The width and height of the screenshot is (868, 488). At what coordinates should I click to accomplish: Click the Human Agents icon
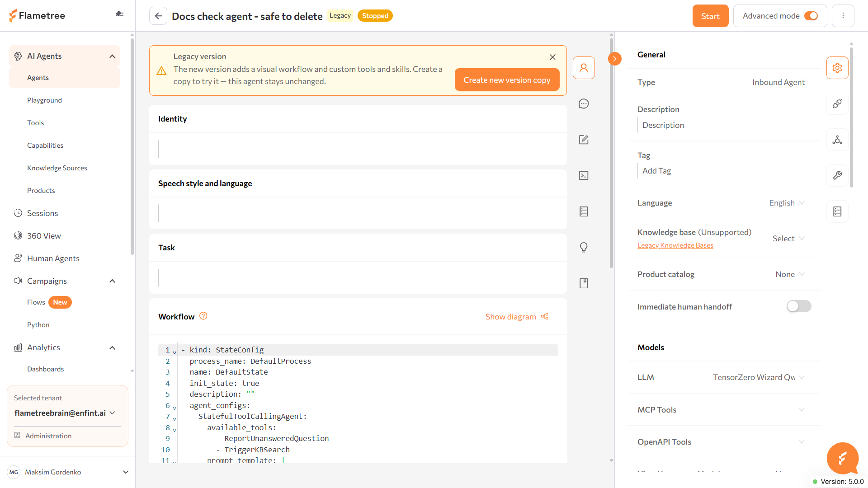pyautogui.click(x=18, y=258)
